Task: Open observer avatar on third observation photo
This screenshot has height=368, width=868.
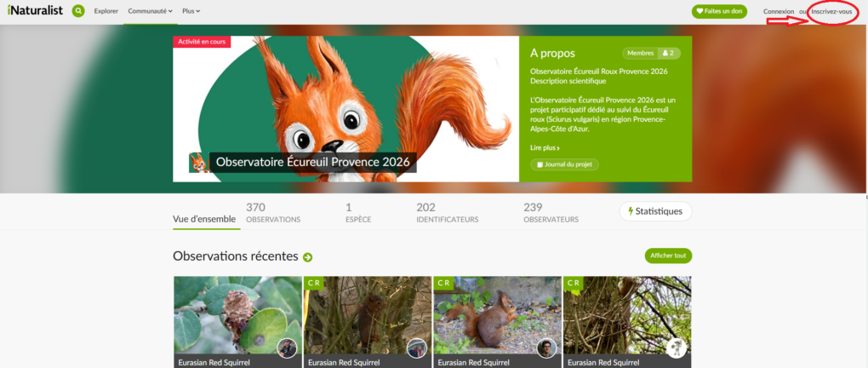Action: point(545,348)
